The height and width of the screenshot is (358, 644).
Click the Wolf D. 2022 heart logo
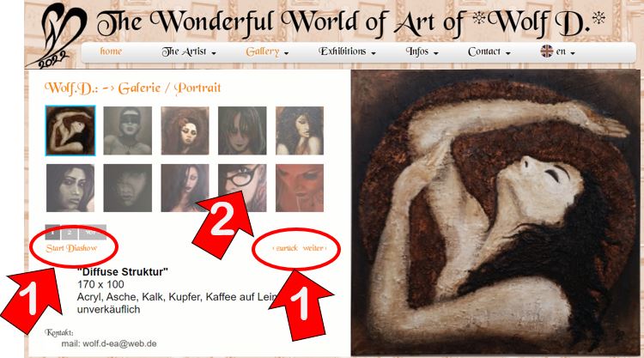tap(56, 36)
